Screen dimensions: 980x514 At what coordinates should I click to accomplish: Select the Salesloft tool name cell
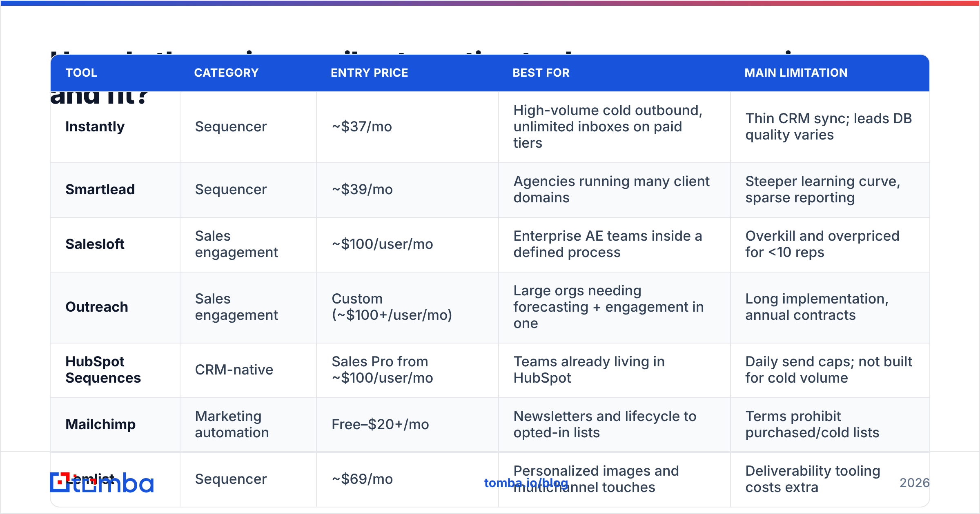pyautogui.click(x=115, y=244)
